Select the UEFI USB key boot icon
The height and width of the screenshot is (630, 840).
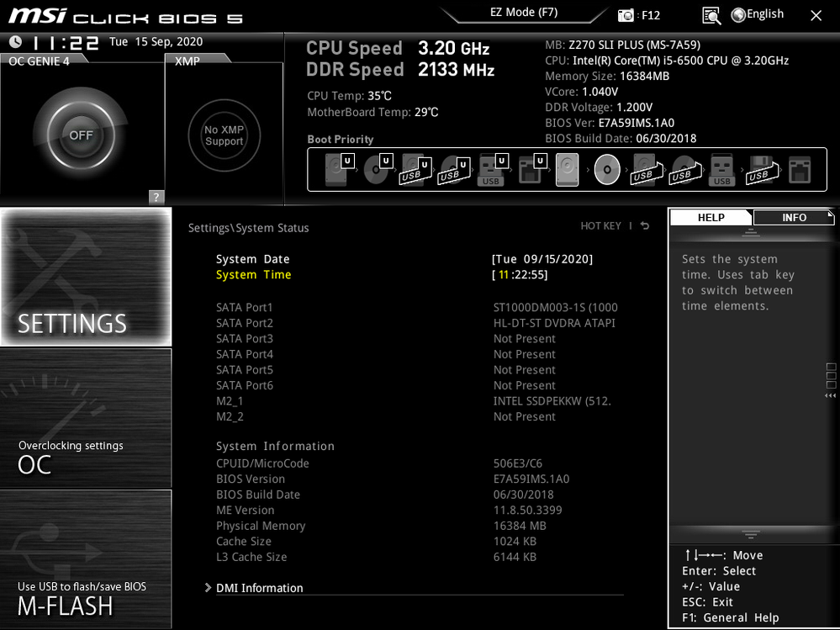pyautogui.click(x=490, y=171)
